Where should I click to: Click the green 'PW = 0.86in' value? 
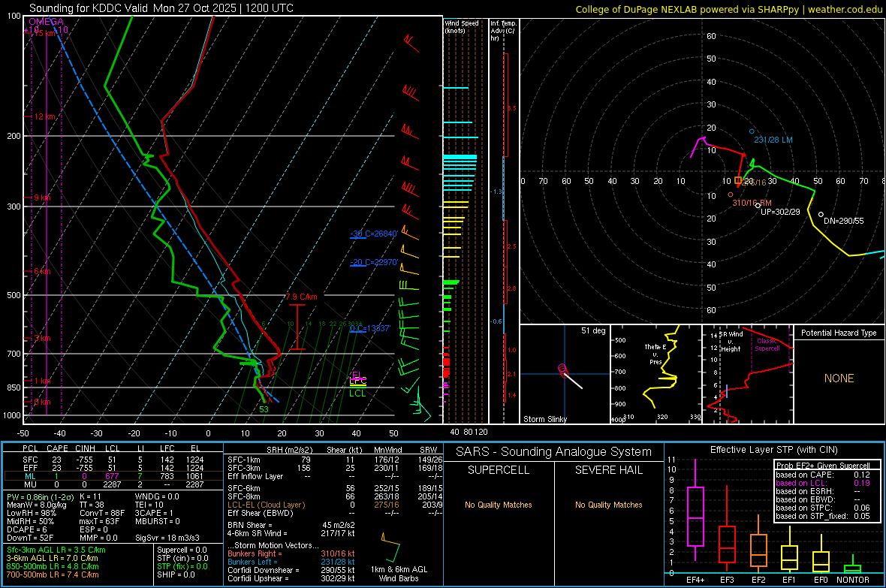(38, 497)
